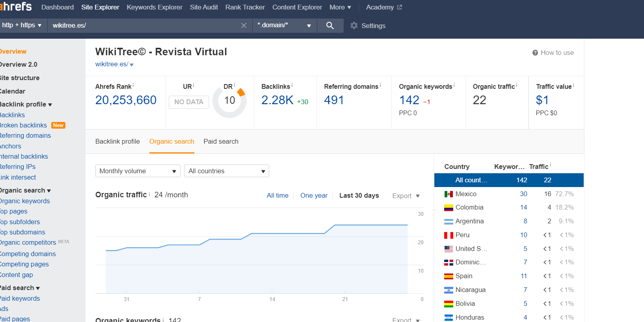Switch to the Backlink profile tab
Screen dimensions: 644x322
[x=117, y=141]
